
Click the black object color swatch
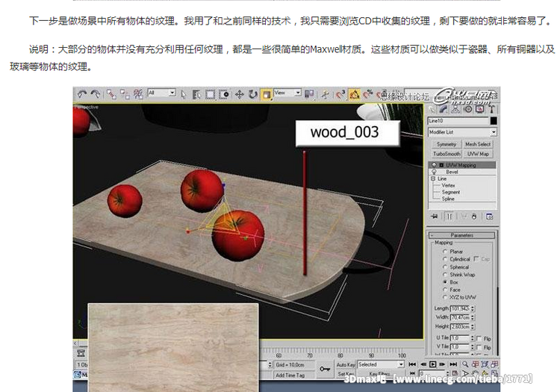(493, 120)
